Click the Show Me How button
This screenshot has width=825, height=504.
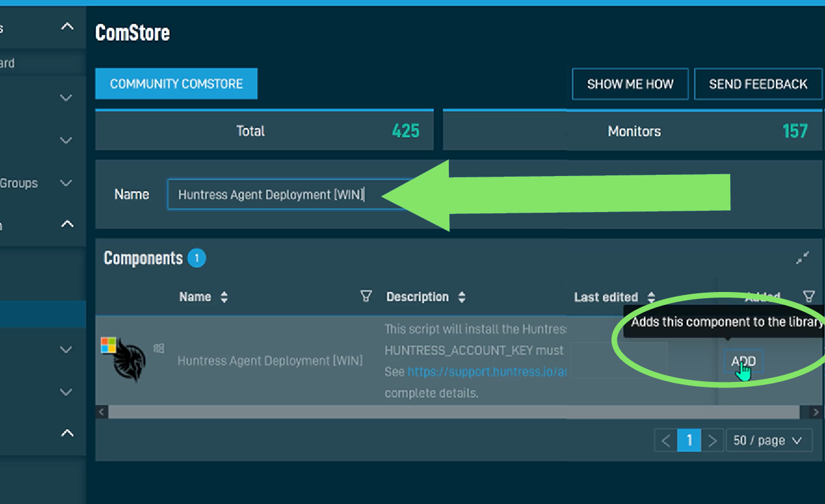630,84
